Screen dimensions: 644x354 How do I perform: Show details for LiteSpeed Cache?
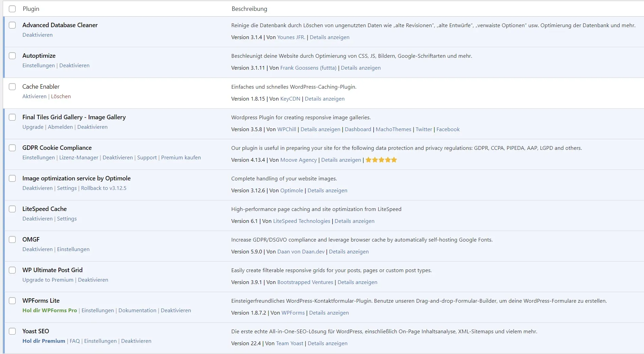(354, 221)
